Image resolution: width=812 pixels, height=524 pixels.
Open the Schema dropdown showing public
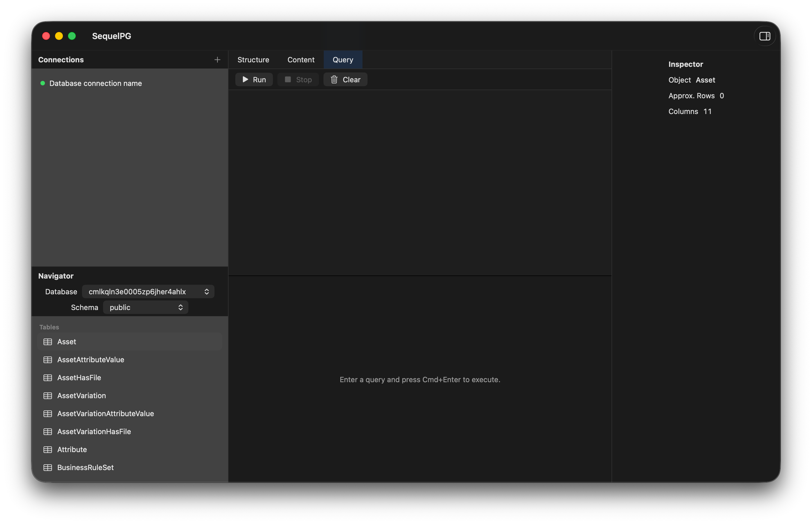(146, 307)
